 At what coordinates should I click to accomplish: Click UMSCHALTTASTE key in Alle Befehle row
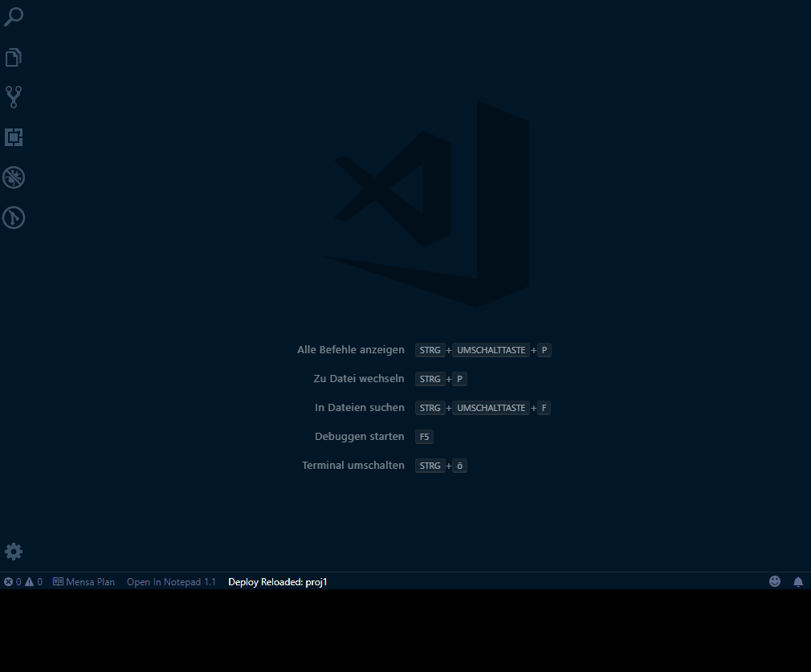click(491, 350)
